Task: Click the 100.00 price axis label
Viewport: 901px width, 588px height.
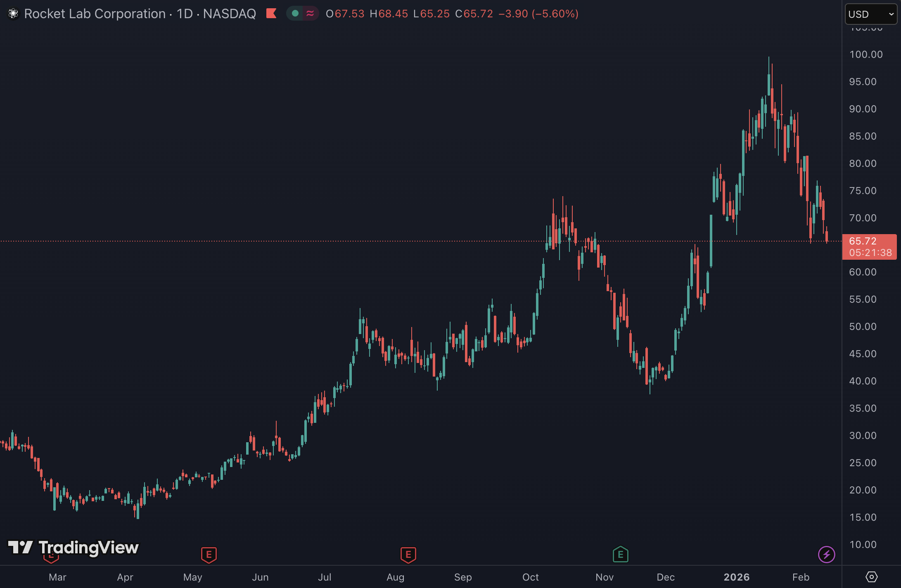Action: click(865, 55)
